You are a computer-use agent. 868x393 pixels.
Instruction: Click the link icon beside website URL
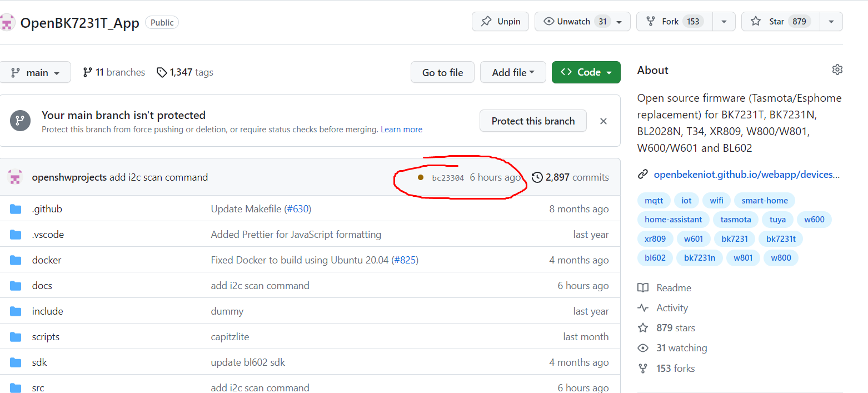click(643, 175)
